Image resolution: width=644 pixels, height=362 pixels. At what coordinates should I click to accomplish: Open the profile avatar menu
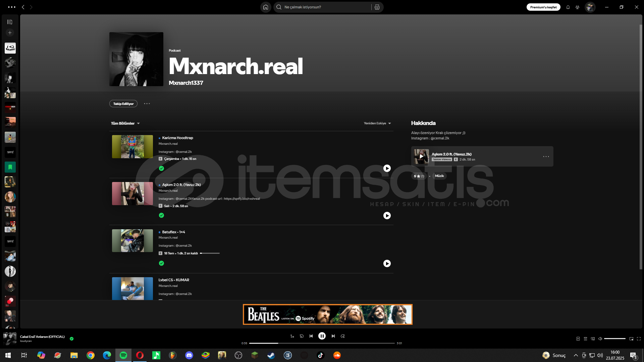(590, 7)
